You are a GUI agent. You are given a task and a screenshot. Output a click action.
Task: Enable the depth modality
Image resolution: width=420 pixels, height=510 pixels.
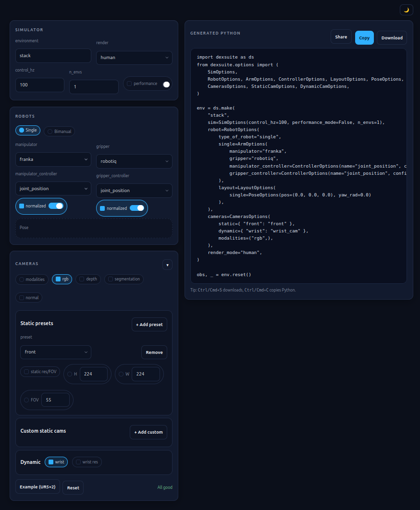tap(88, 279)
